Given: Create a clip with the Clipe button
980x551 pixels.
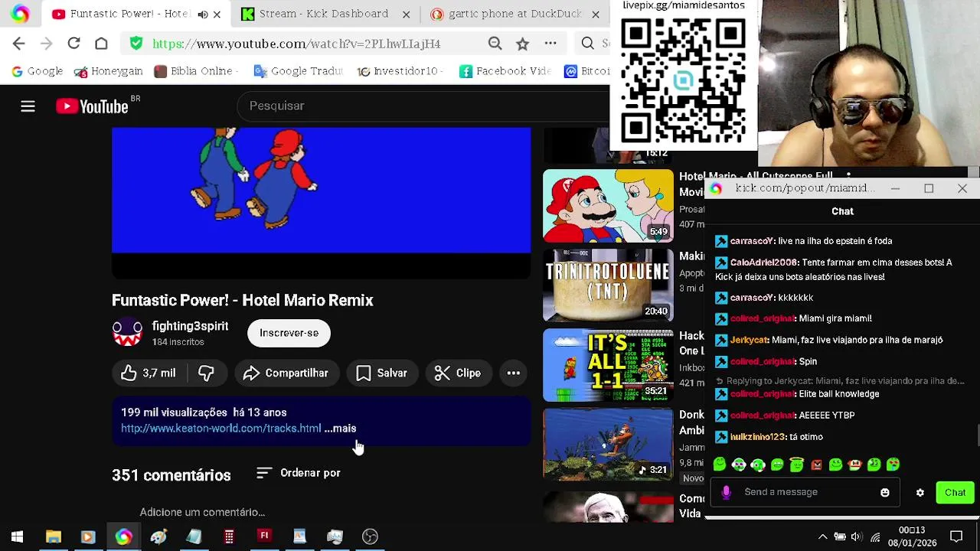Looking at the screenshot, I should coord(458,373).
